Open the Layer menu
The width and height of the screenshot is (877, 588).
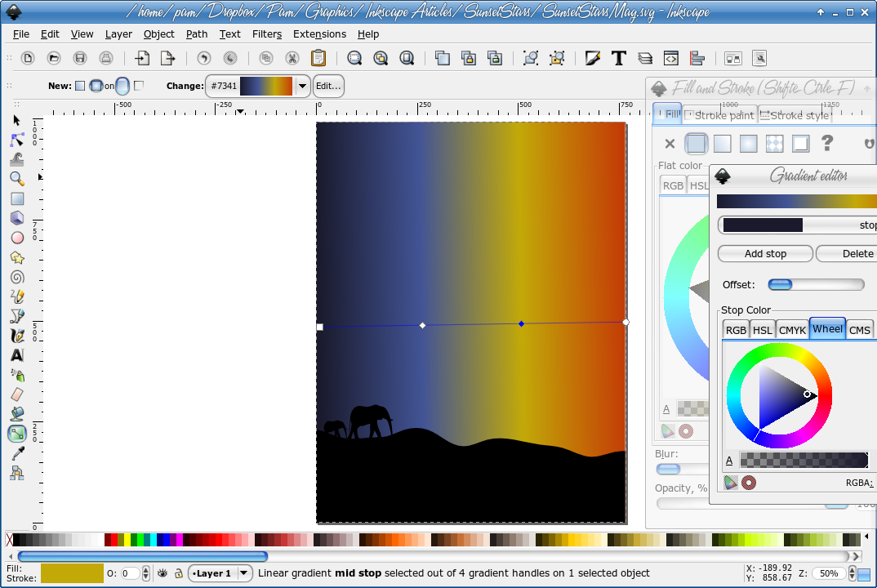[x=118, y=34]
